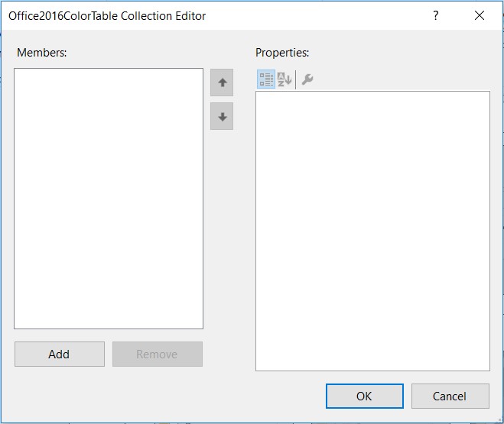Confirm with the OK button
The height and width of the screenshot is (424, 504).
pyautogui.click(x=365, y=396)
